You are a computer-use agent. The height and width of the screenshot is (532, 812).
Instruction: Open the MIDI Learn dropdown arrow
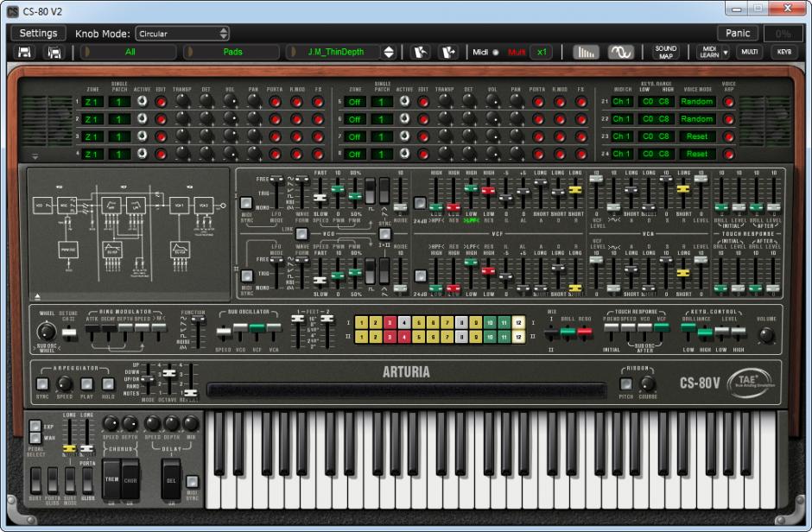(x=726, y=53)
